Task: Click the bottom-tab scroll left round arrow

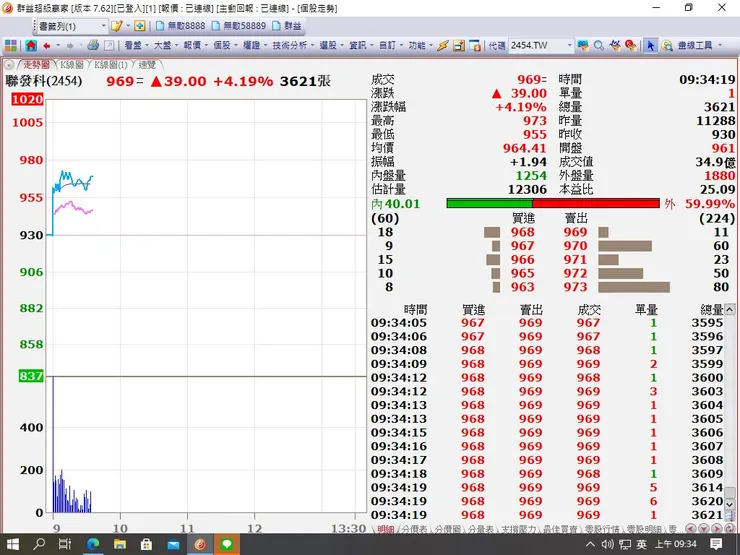Action: tap(690, 529)
